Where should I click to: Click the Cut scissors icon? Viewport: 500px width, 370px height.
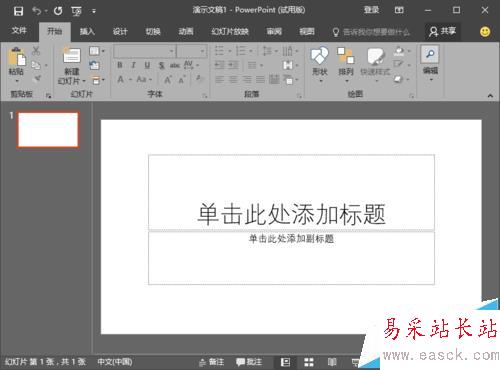36,51
